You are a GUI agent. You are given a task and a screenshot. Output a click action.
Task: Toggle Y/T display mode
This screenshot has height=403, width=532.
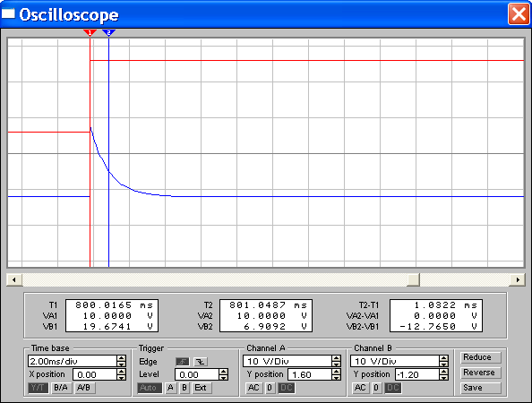tap(38, 388)
